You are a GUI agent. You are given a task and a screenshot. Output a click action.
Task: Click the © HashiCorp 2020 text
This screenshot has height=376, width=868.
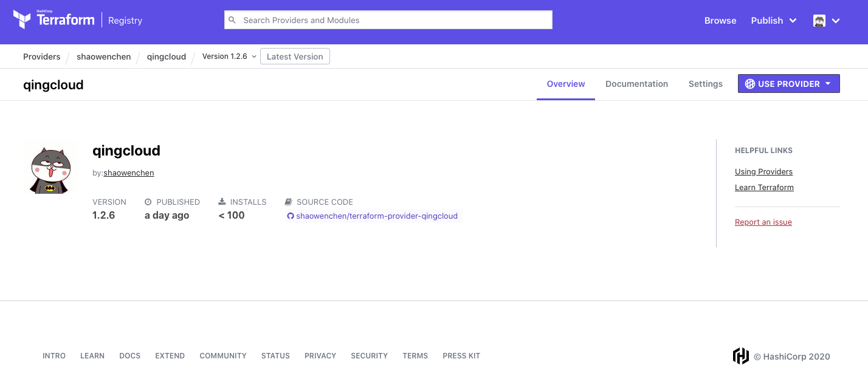pyautogui.click(x=792, y=357)
